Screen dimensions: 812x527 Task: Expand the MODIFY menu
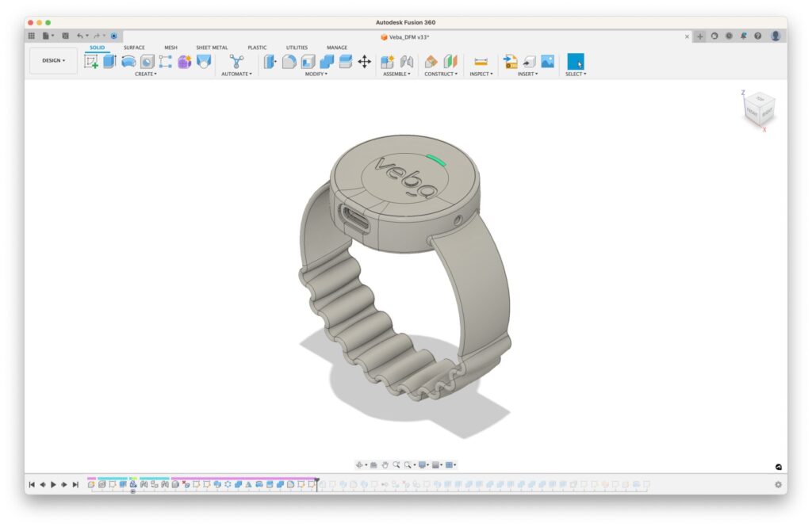tap(316, 74)
